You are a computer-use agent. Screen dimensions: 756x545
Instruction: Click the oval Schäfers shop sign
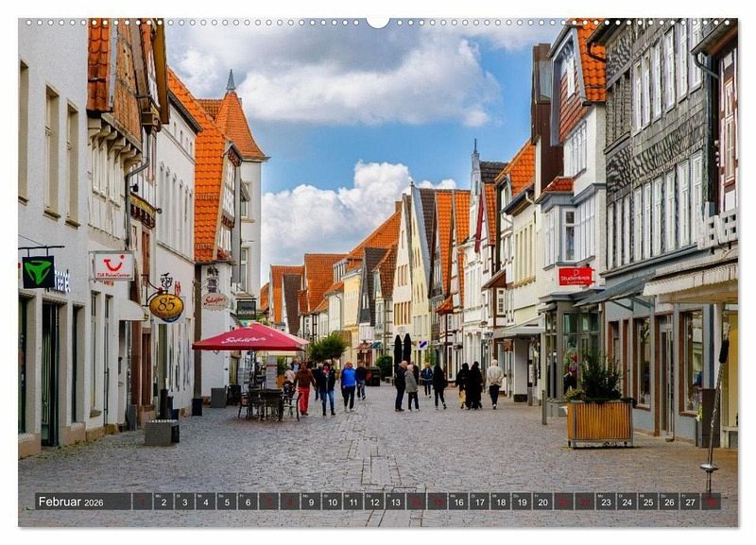tap(215, 301)
